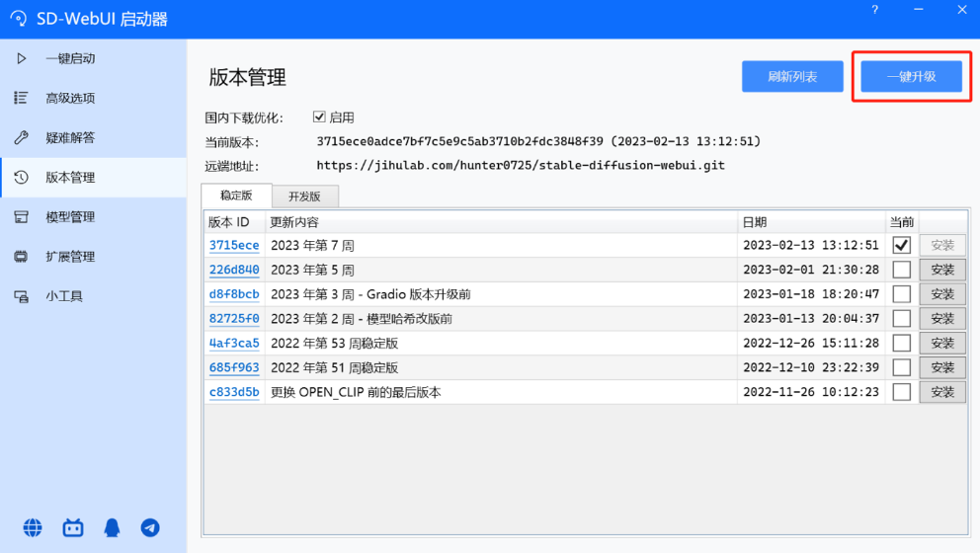980x553 pixels.
Task: Check the current box for 226d840
Action: click(901, 270)
